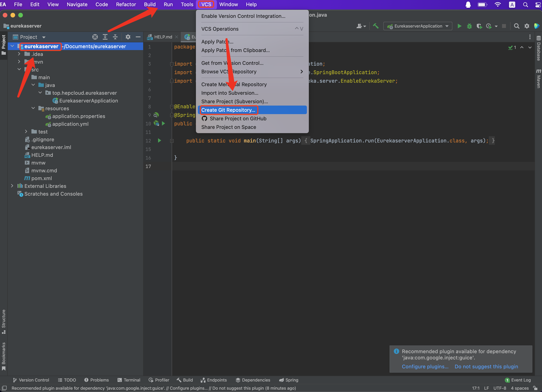This screenshot has height=392, width=542.
Task: Click the Debug bug icon
Action: (x=469, y=26)
